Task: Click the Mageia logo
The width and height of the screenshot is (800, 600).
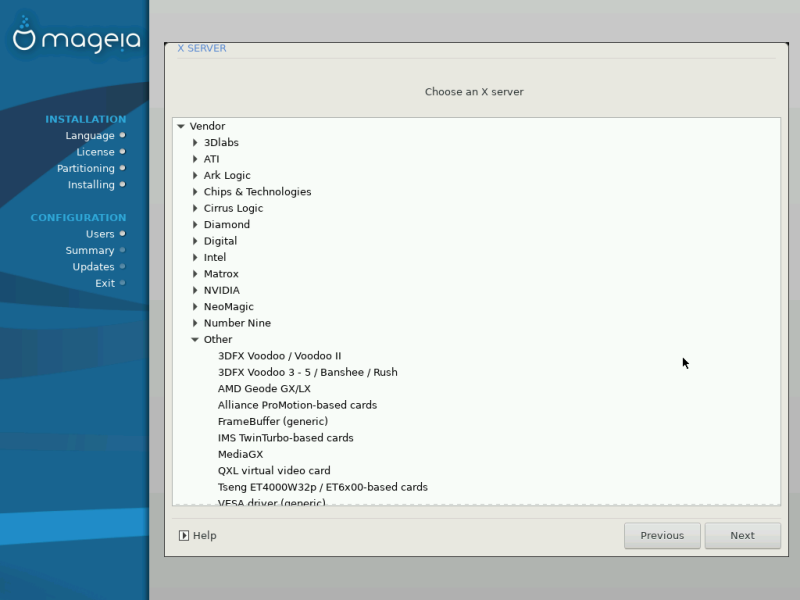Action: pyautogui.click(x=76, y=36)
